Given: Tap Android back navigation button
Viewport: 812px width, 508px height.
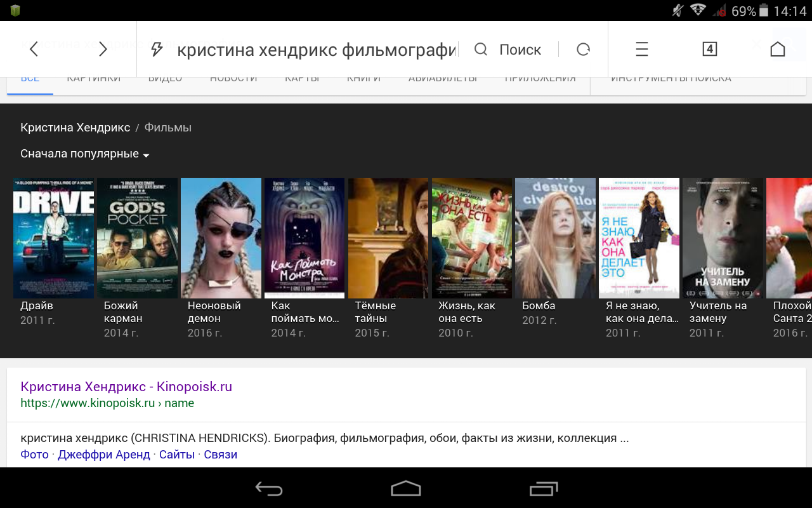Looking at the screenshot, I should [269, 488].
